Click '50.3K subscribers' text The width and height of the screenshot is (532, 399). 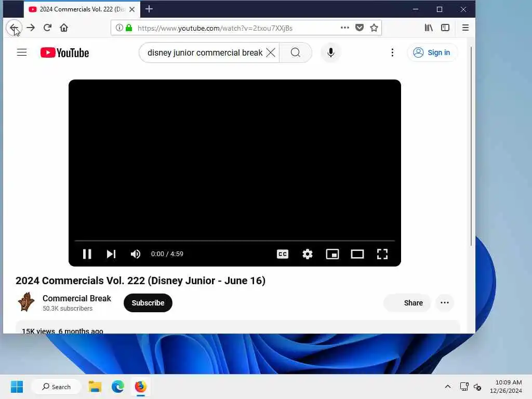pyautogui.click(x=68, y=309)
